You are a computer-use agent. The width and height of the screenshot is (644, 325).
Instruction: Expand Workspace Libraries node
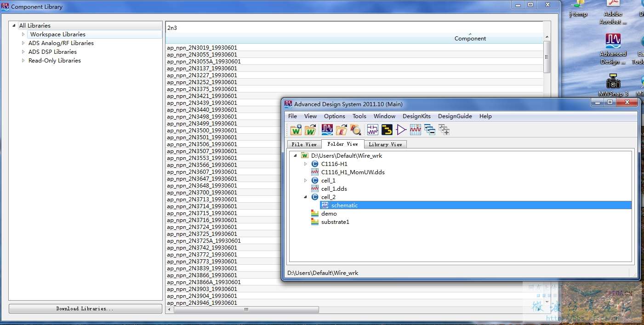[23, 34]
